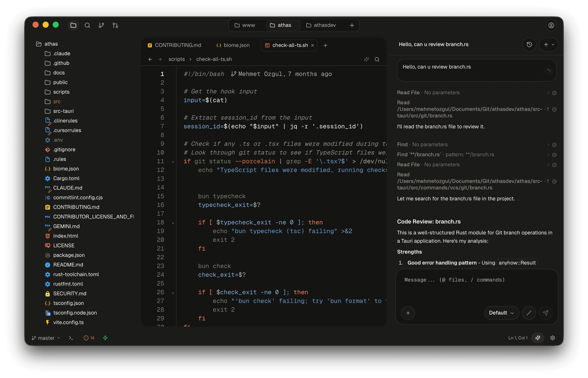Click line number 15 in the gutter
588x378 pixels.
[x=160, y=196]
